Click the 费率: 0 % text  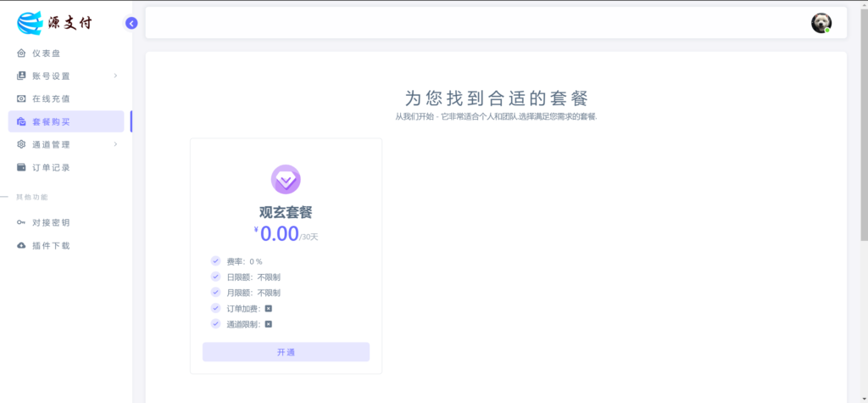(244, 261)
